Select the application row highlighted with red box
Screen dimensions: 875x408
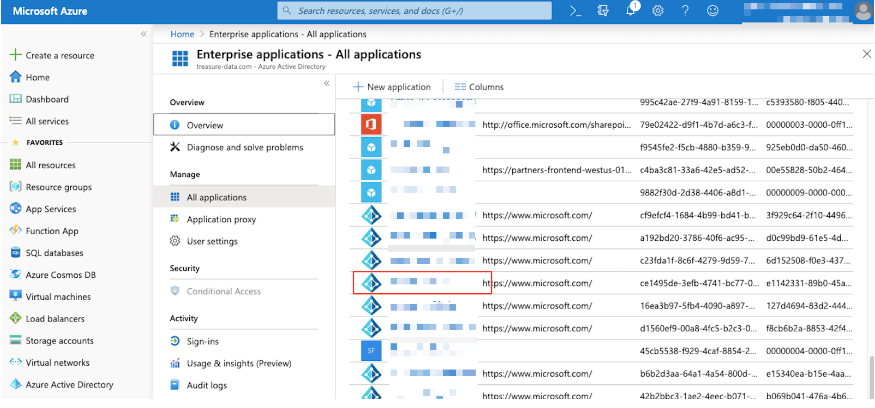(x=422, y=283)
